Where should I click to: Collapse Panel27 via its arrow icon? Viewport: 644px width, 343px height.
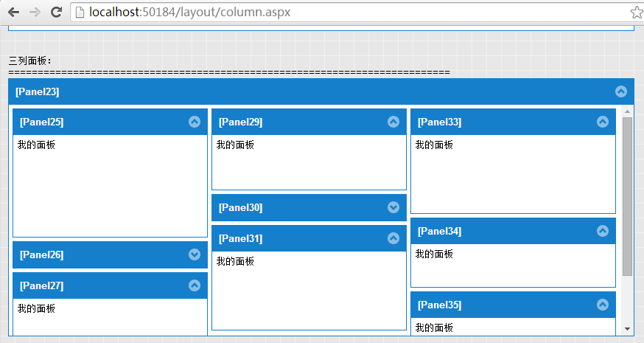click(195, 285)
